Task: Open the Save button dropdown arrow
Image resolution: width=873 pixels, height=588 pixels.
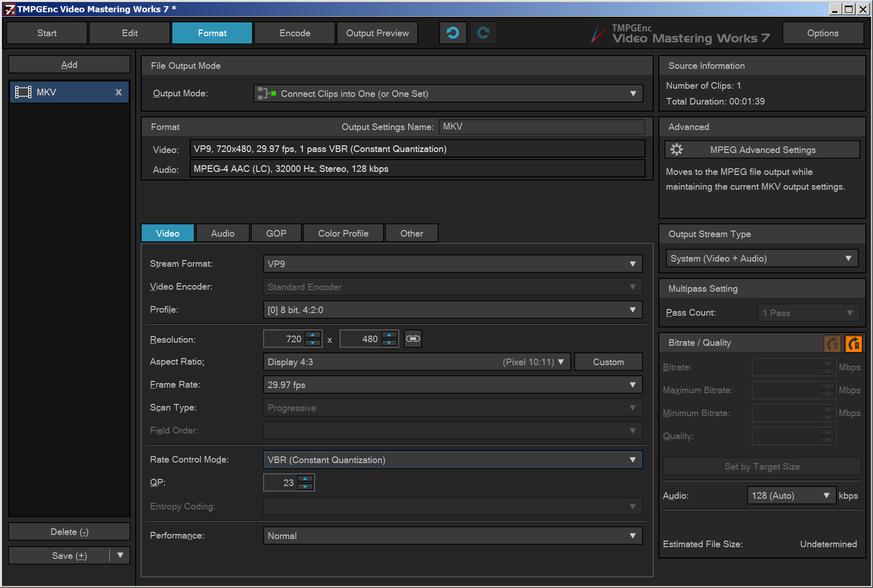Action: coord(120,555)
